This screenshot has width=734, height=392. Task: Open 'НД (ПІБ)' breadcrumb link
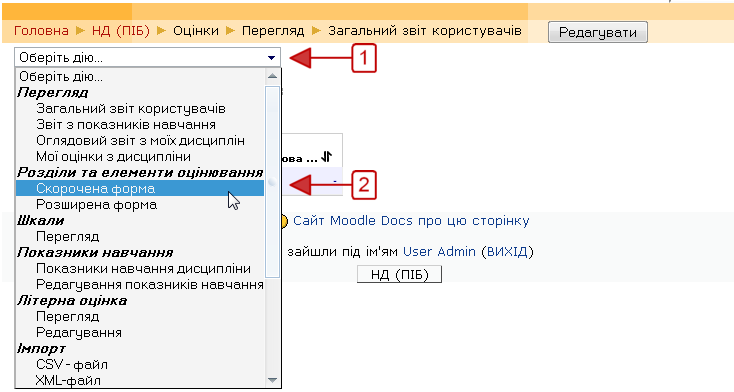coord(121,31)
